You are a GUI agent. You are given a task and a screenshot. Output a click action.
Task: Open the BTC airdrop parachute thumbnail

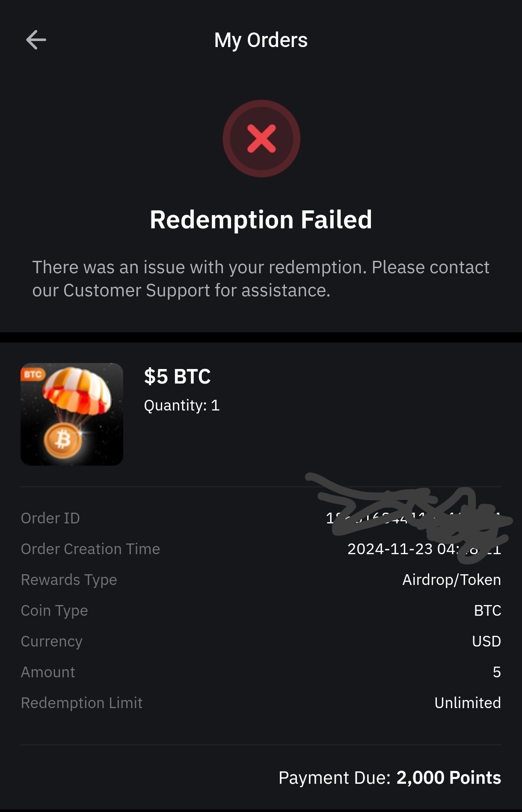click(x=72, y=414)
